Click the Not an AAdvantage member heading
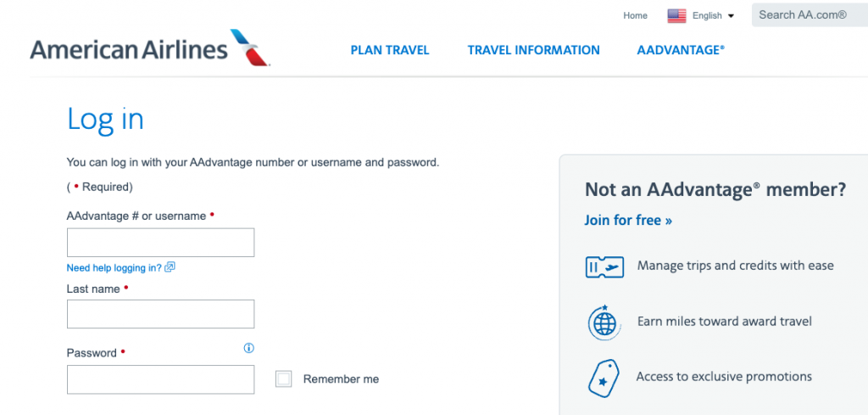 pyautogui.click(x=715, y=190)
